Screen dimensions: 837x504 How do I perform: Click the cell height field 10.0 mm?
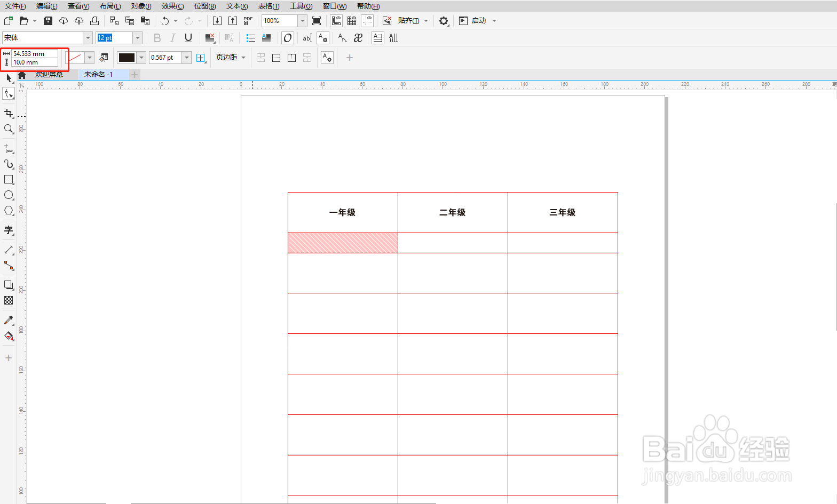pyautogui.click(x=35, y=62)
